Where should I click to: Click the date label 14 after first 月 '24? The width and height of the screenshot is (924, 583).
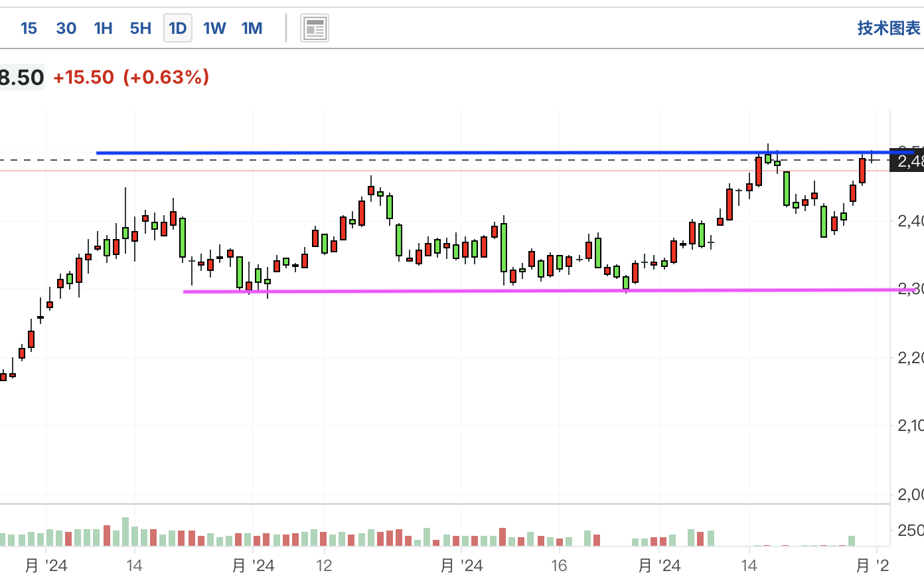134,566
